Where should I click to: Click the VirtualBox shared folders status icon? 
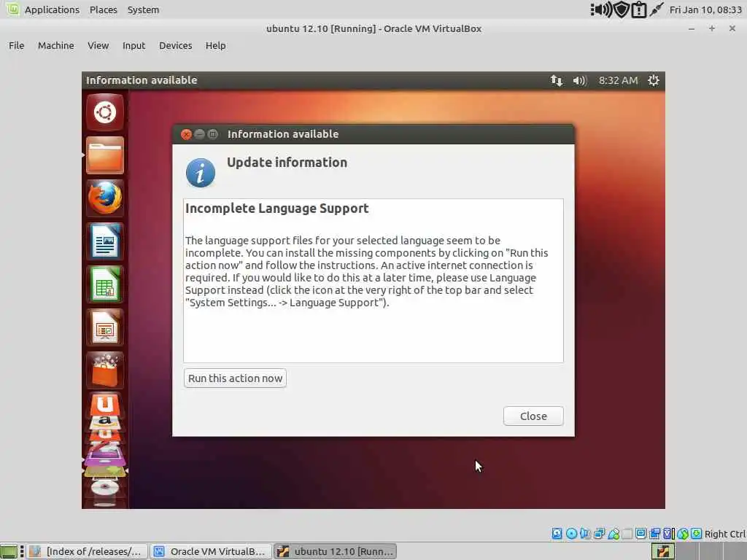(x=627, y=534)
